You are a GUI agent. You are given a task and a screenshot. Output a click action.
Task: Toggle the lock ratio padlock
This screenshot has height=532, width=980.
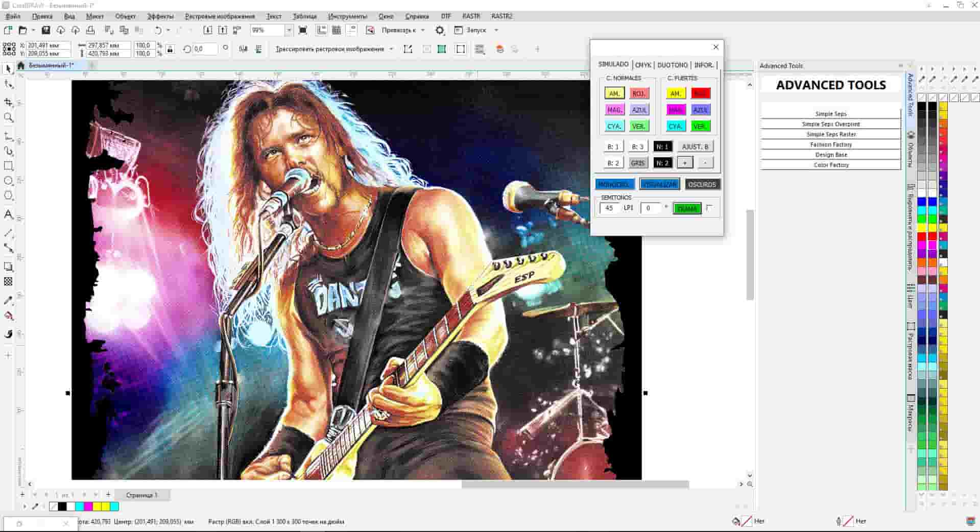pyautogui.click(x=170, y=49)
